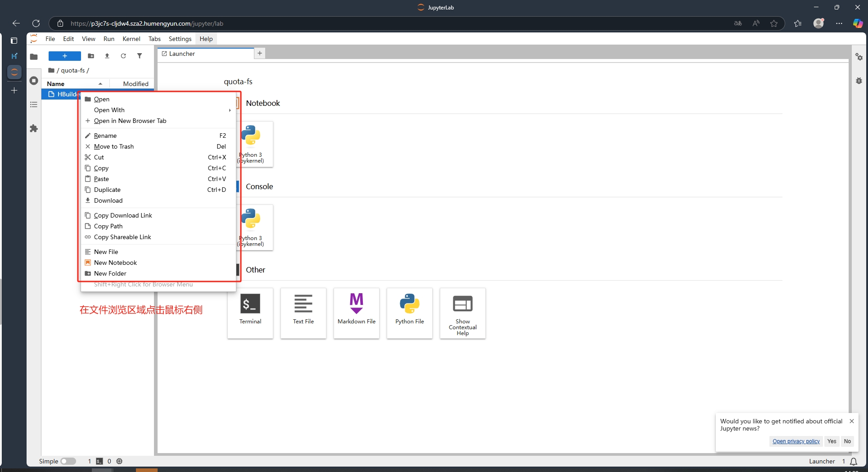Click Yes on Jupyter news notification
The height and width of the screenshot is (472, 868).
(x=832, y=441)
